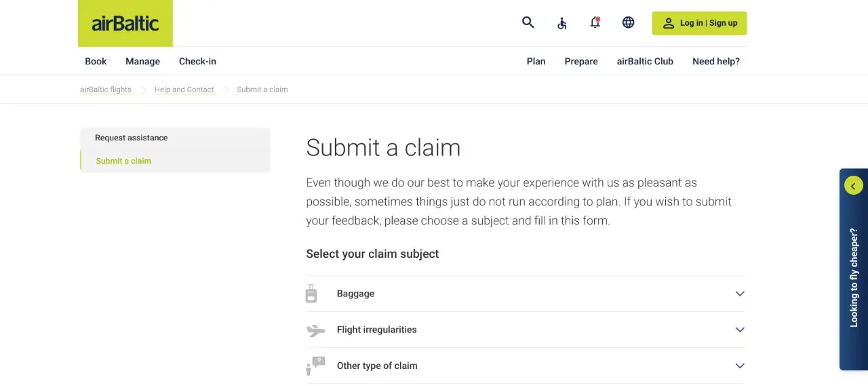The image size is (868, 386).
Task: Open the language globe icon
Action: click(629, 22)
